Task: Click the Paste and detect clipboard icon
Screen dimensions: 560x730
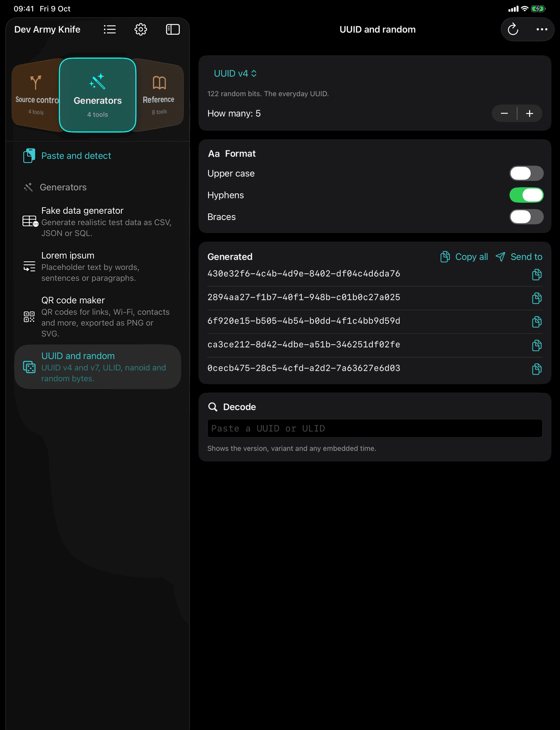Action: pos(29,156)
